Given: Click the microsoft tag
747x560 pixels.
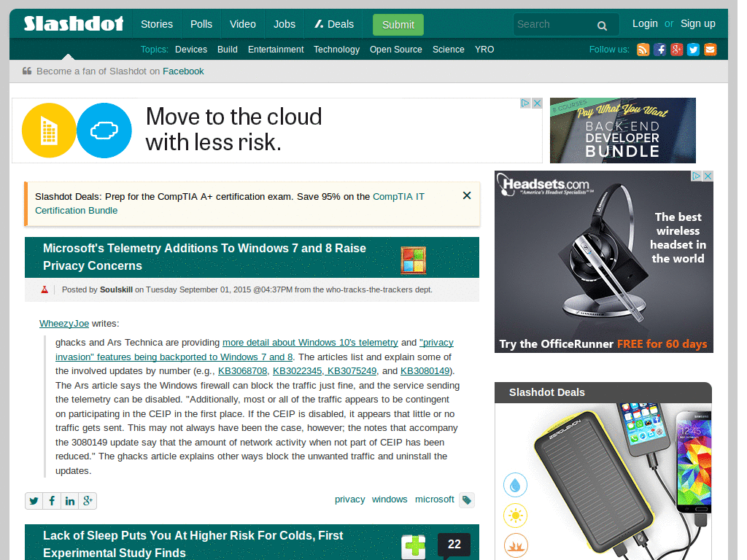Looking at the screenshot, I should (x=435, y=499).
